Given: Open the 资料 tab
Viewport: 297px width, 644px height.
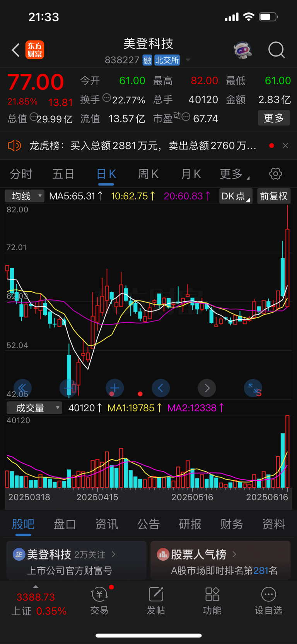Looking at the screenshot, I should (273, 524).
